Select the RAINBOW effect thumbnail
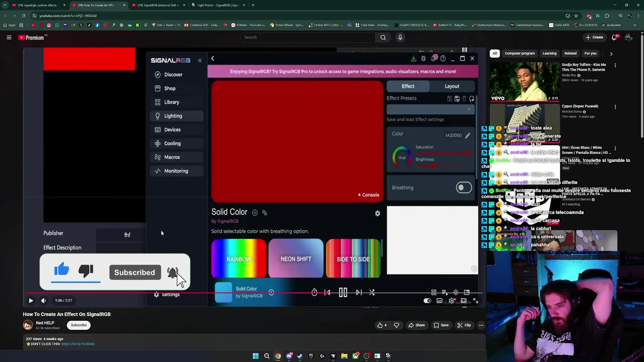Viewport: 644px width, 362px height. (238, 258)
